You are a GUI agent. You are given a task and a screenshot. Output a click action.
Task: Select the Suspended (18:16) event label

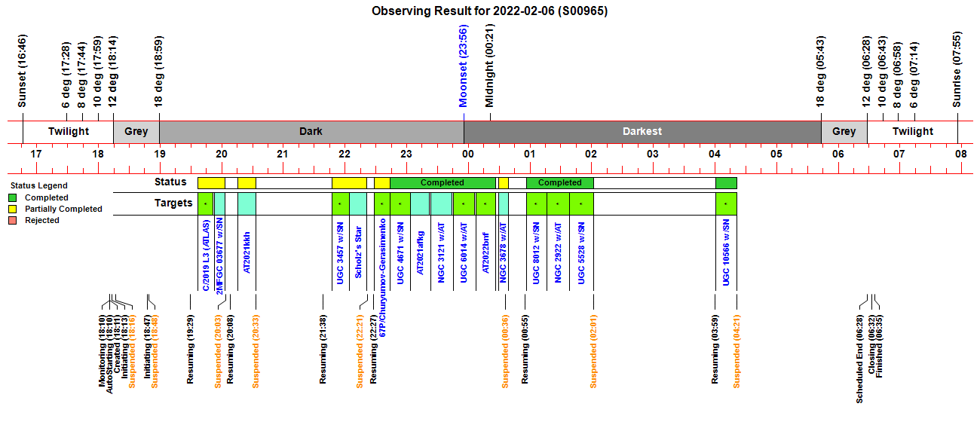[132, 351]
